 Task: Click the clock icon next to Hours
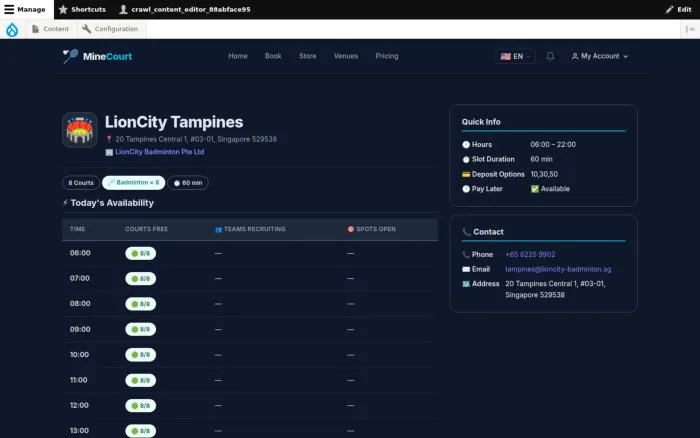tap(466, 145)
